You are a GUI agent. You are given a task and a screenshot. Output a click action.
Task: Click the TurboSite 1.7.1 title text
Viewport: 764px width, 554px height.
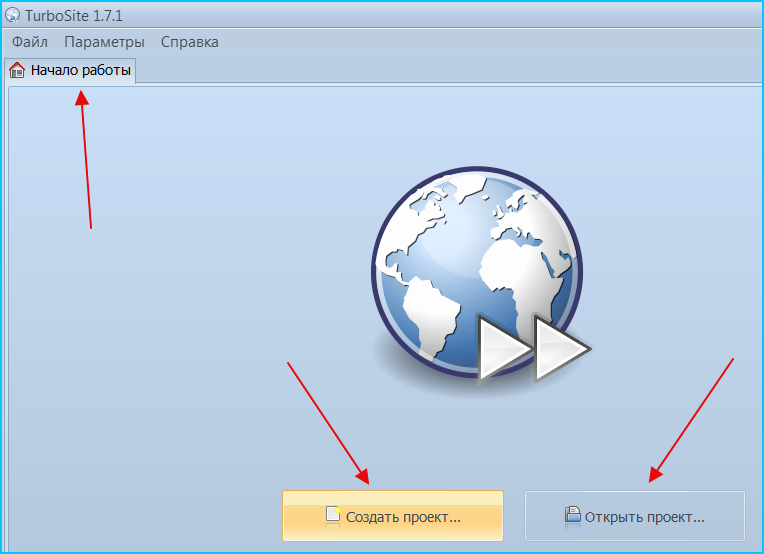tap(74, 16)
